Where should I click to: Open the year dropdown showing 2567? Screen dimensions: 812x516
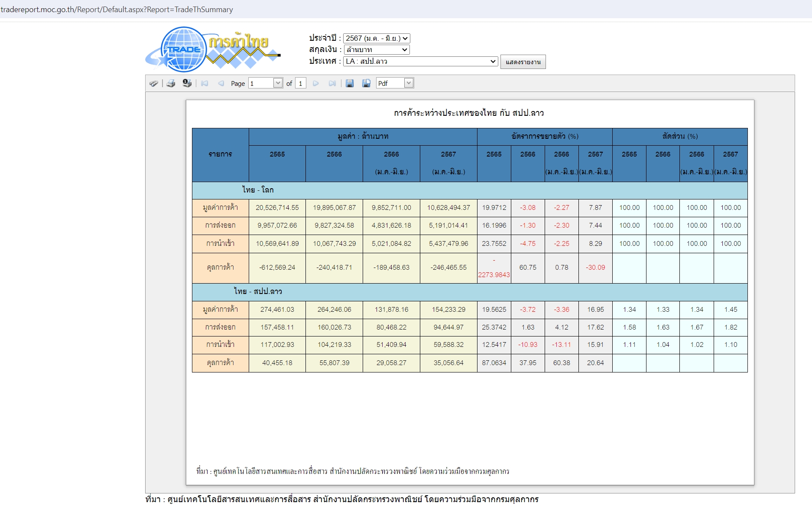tap(377, 39)
